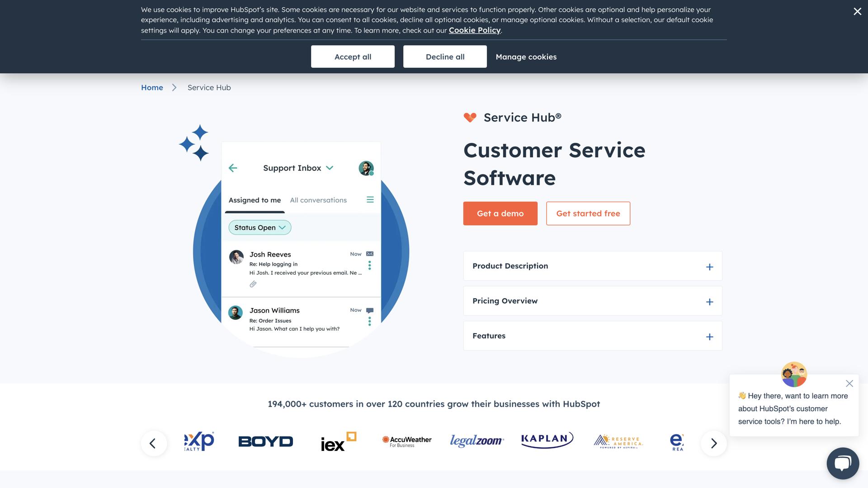Image resolution: width=868 pixels, height=488 pixels.
Task: Open the Cookie Policy link
Action: point(474,30)
